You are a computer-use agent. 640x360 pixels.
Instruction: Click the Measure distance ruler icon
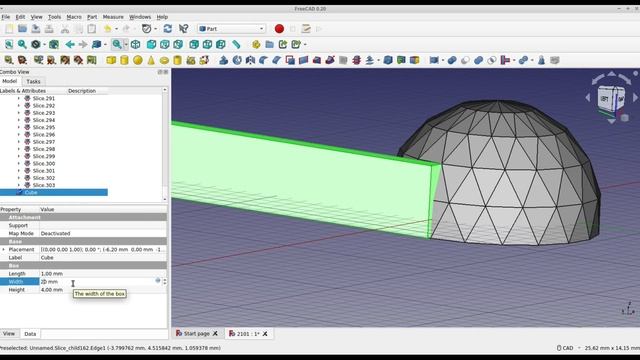click(x=236, y=44)
